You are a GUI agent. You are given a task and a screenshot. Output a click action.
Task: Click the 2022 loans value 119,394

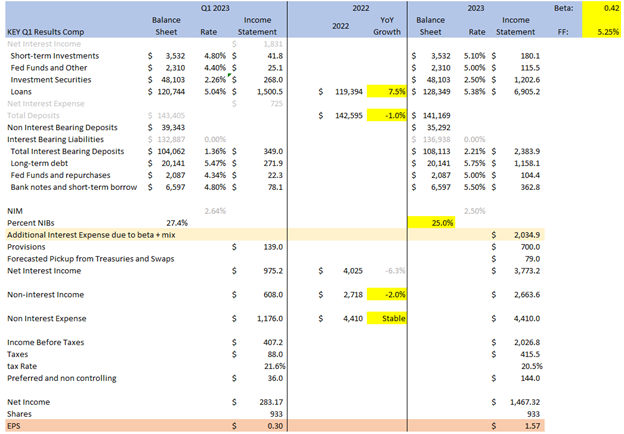336,91
